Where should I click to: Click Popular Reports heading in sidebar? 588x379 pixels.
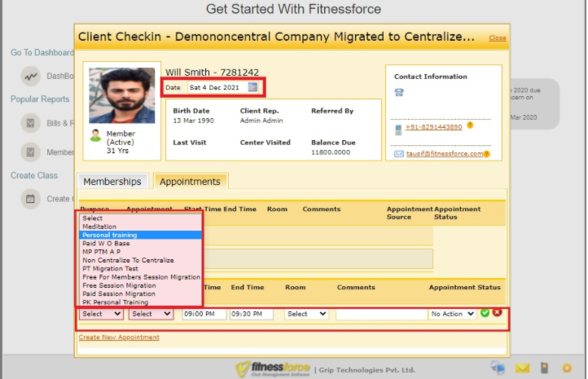(40, 99)
